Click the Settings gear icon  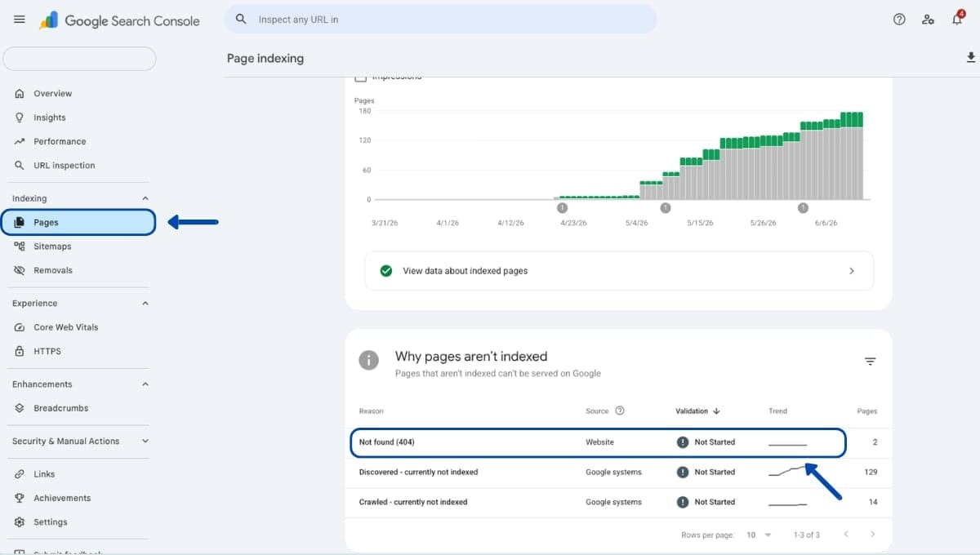pos(20,522)
